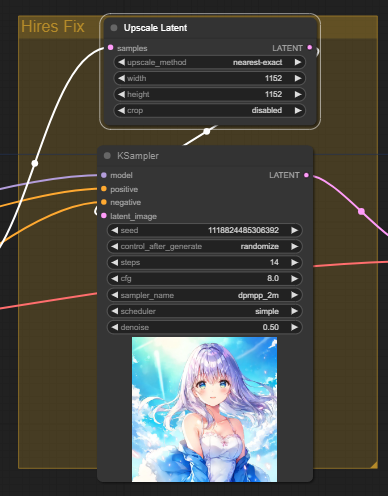
Task: Decrease width using left arrow
Action: tap(121, 78)
